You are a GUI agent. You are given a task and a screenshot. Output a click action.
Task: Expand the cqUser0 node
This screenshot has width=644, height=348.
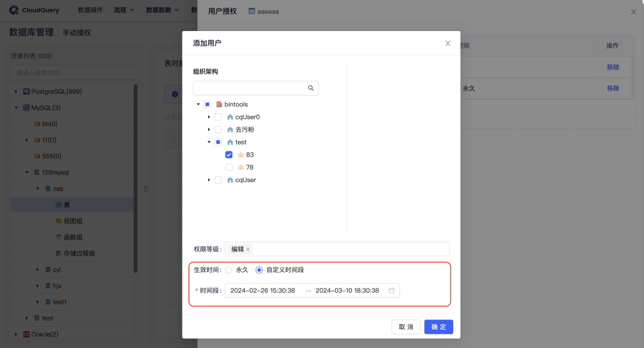click(209, 117)
